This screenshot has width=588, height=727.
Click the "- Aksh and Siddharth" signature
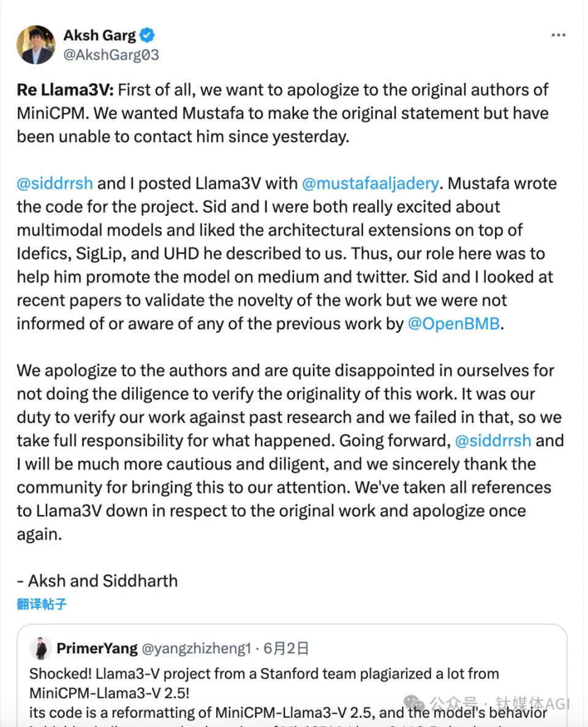point(97,580)
